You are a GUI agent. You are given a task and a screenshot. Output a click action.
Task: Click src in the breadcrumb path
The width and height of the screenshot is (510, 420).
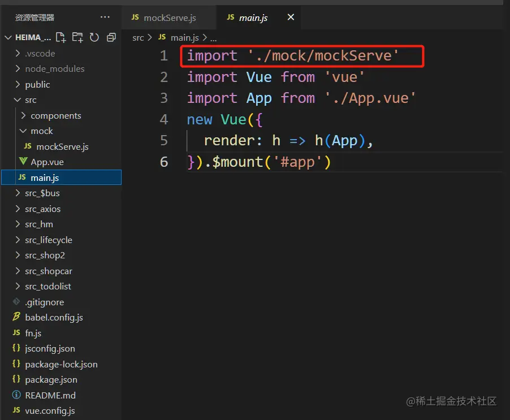point(138,38)
